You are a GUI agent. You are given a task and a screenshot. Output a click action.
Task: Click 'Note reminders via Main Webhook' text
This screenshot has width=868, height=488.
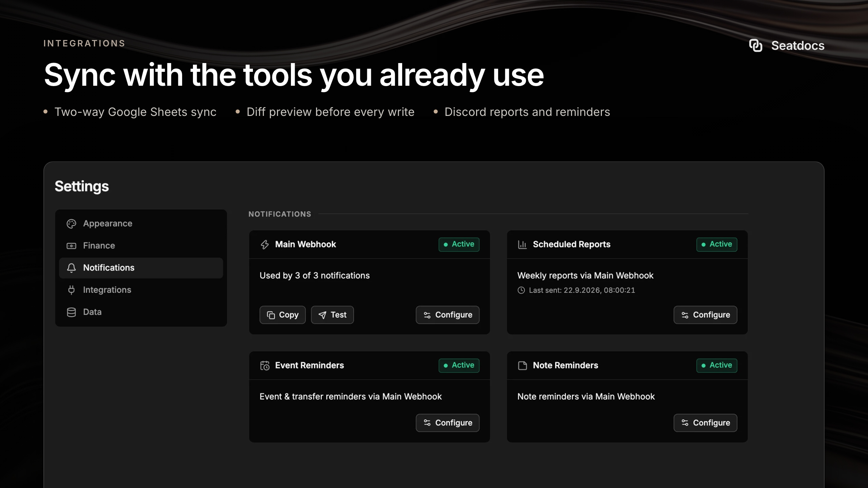tap(586, 396)
